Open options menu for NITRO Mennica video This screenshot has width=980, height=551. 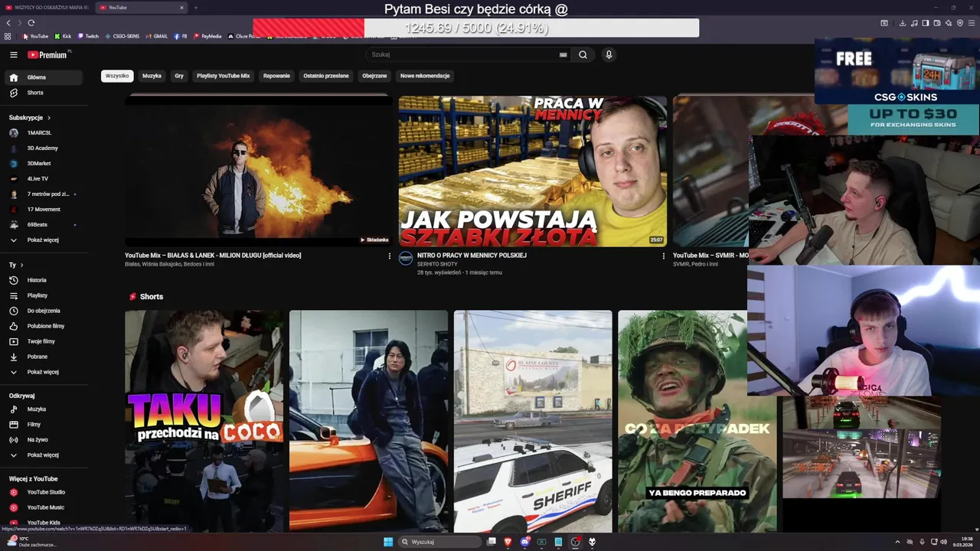click(663, 256)
